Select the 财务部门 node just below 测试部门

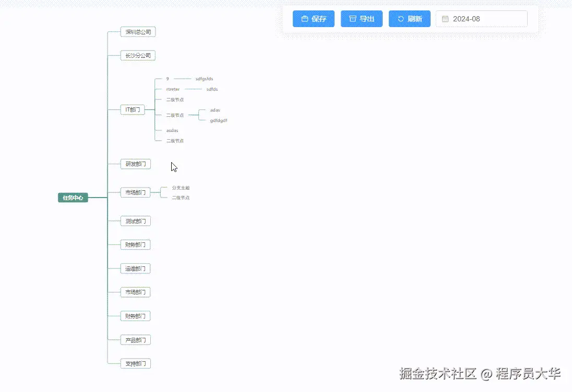[x=135, y=245]
